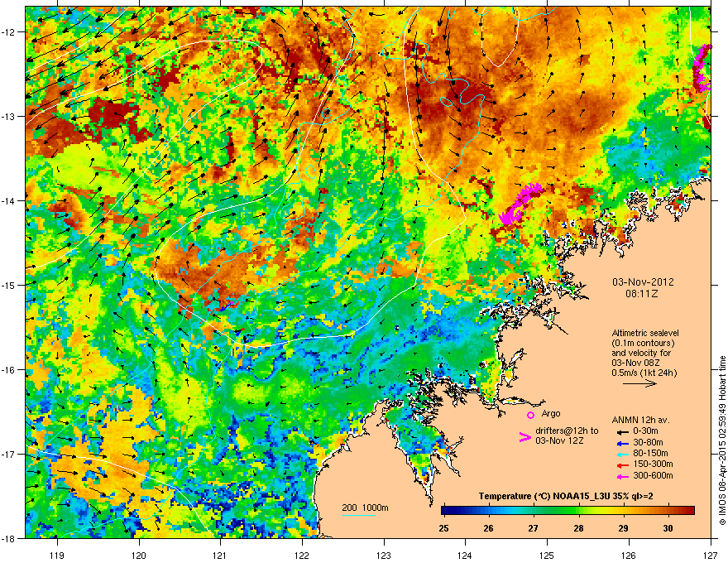Viewport: 728px width, 563px height.
Task: Click the magenta drifter track at upper right edge
Action: click(x=702, y=67)
